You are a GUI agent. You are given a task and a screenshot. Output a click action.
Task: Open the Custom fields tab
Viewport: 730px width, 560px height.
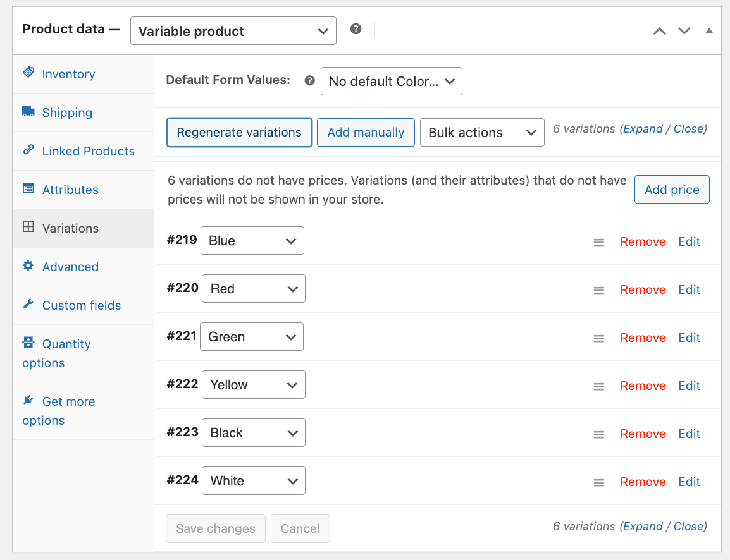[84, 305]
